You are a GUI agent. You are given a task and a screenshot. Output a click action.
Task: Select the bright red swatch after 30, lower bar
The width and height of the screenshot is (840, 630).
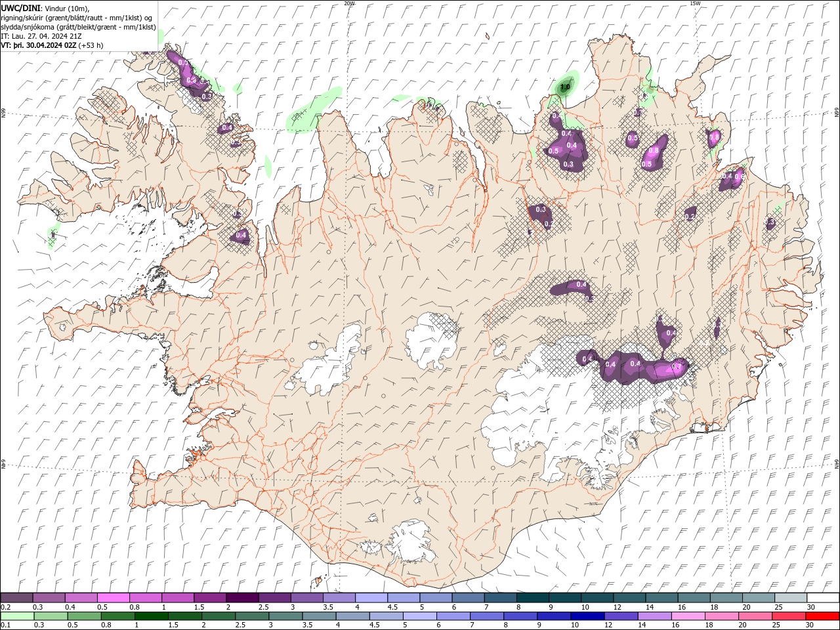(821, 616)
